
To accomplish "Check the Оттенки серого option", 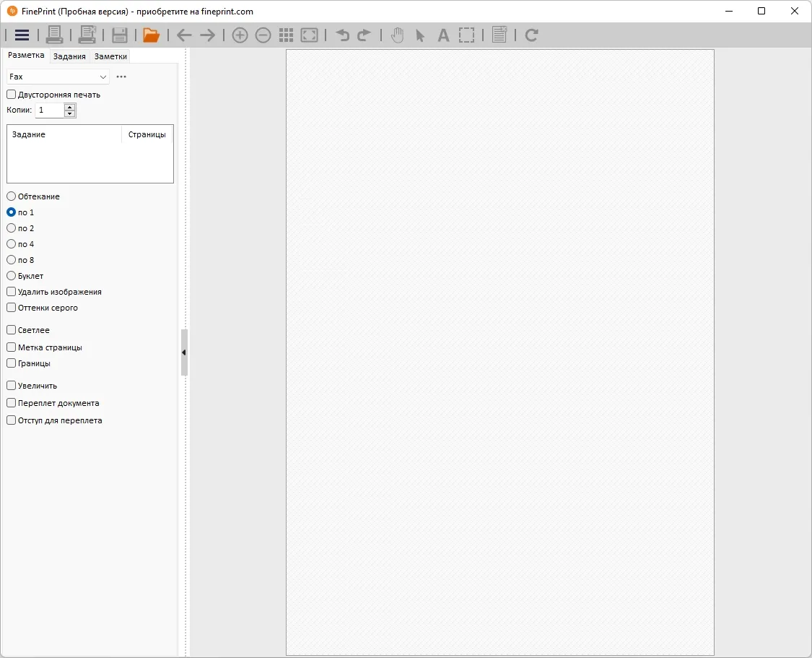I will tap(11, 307).
